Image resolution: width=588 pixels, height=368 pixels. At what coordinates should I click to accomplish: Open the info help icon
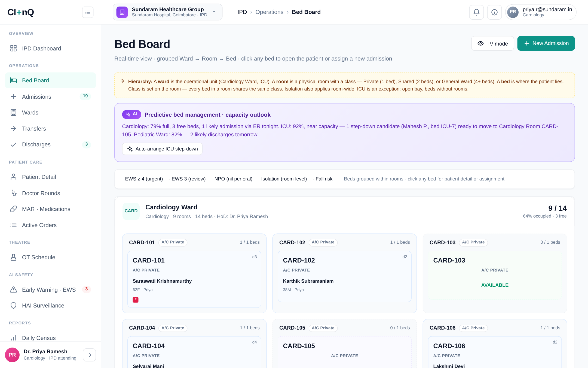[x=494, y=12]
